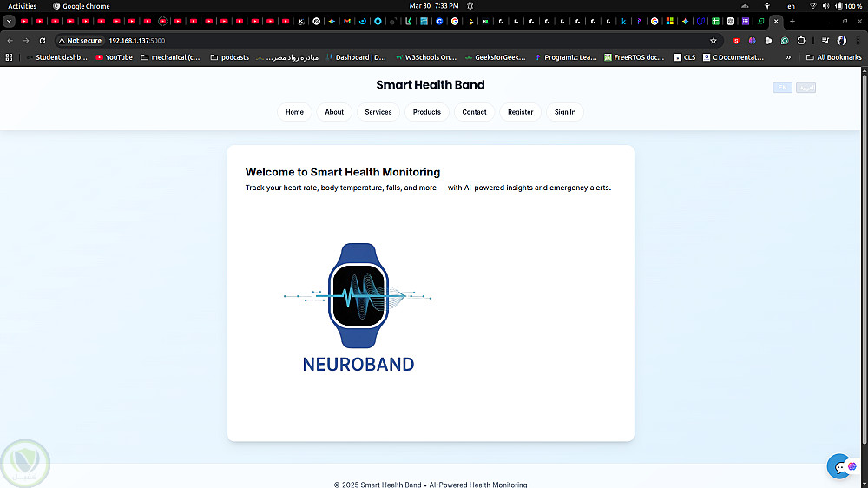Select Products in the navigation bar
This screenshot has width=868, height=488.
427,112
